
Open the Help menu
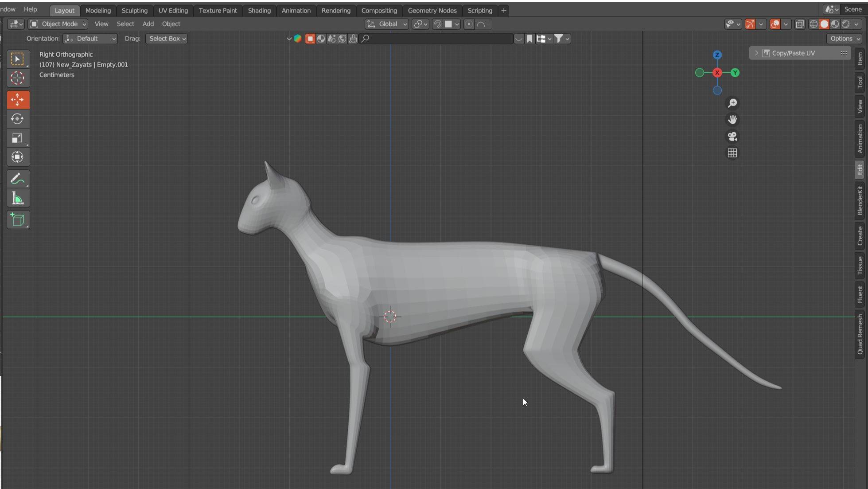pyautogui.click(x=30, y=9)
